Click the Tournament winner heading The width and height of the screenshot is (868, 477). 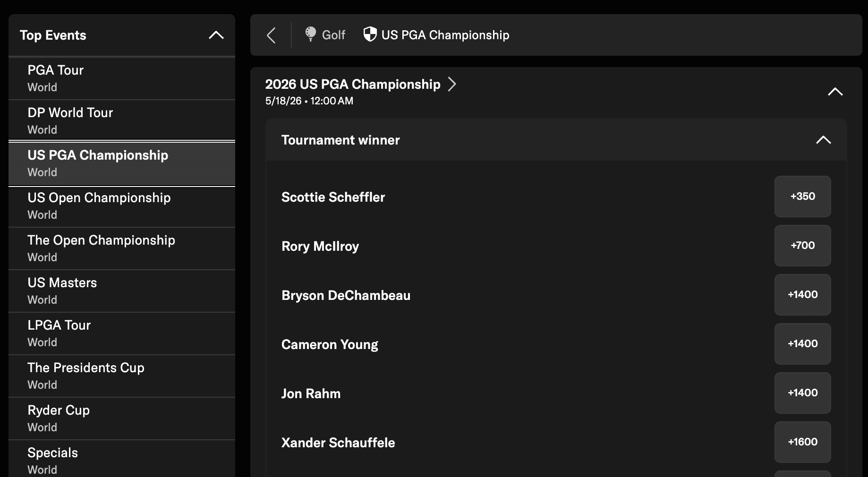(340, 140)
